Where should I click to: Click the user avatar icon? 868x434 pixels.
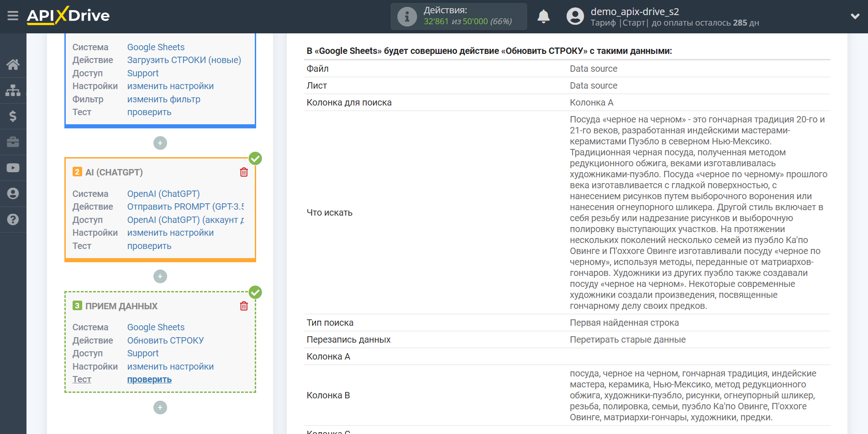(x=575, y=16)
